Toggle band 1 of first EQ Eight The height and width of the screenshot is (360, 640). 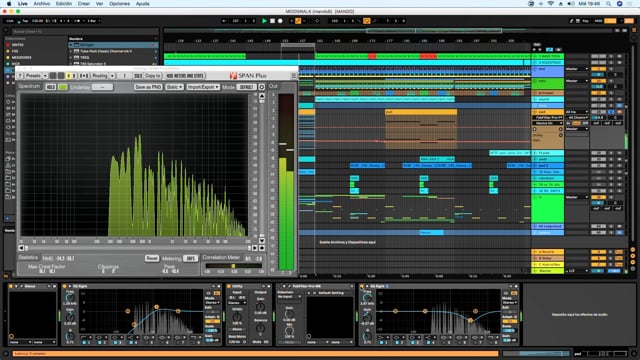pos(84,342)
